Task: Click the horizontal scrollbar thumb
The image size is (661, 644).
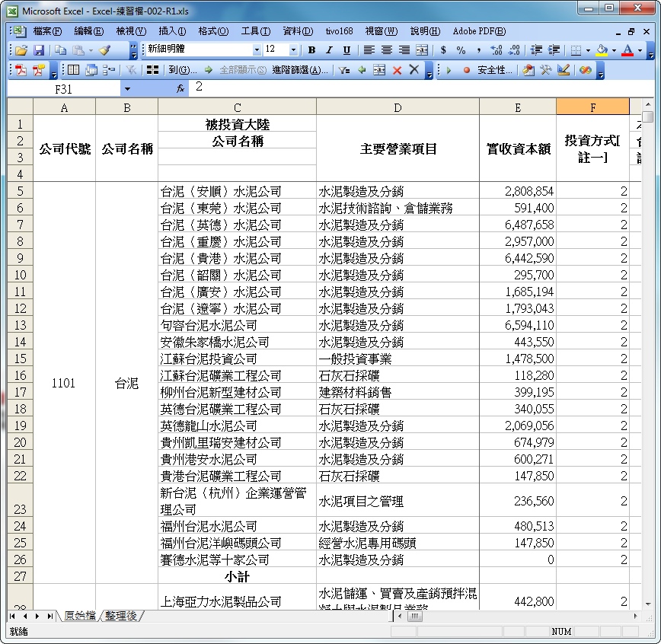Action: (x=414, y=617)
